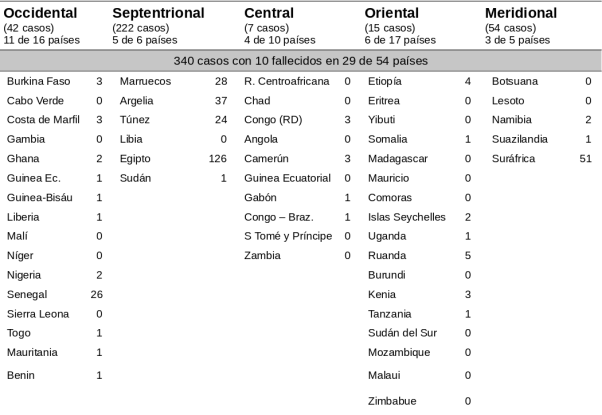
Task: Select Zimbabue at the list bottom
Action: point(392,401)
